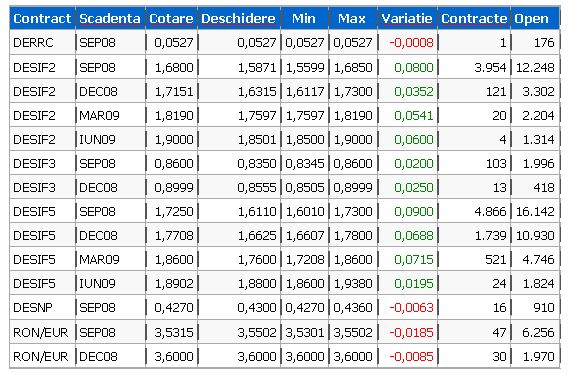Select DESIF5 in the SEP08 row
Viewport: 569px width, 373px height.
34,211
